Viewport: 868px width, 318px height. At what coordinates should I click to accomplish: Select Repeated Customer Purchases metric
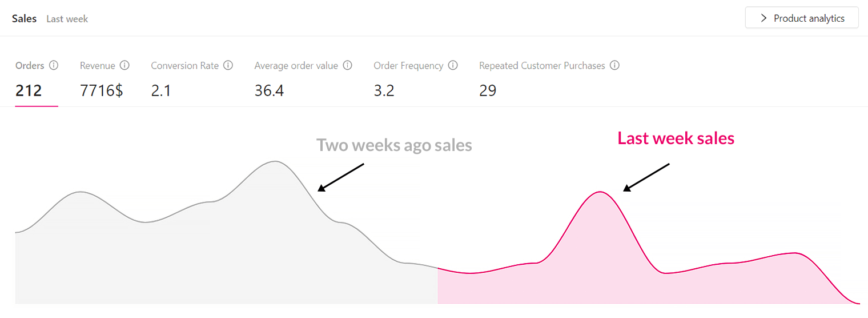[x=541, y=79]
